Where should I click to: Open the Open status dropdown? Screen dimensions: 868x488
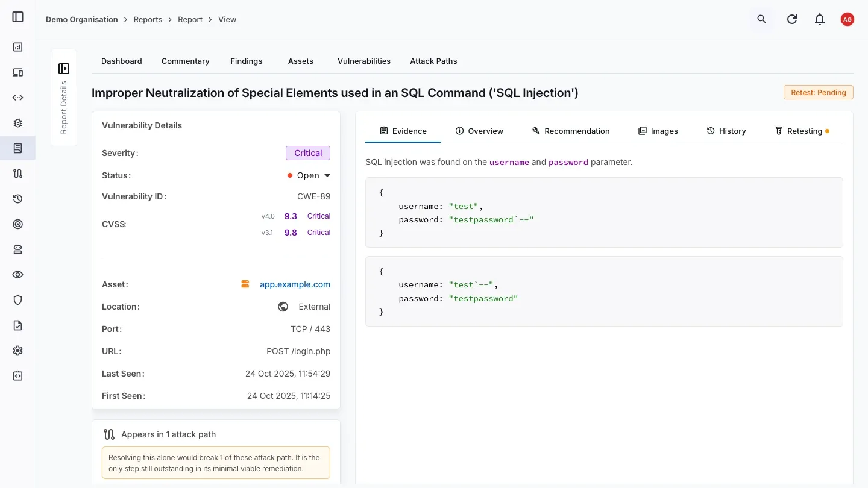pyautogui.click(x=309, y=175)
